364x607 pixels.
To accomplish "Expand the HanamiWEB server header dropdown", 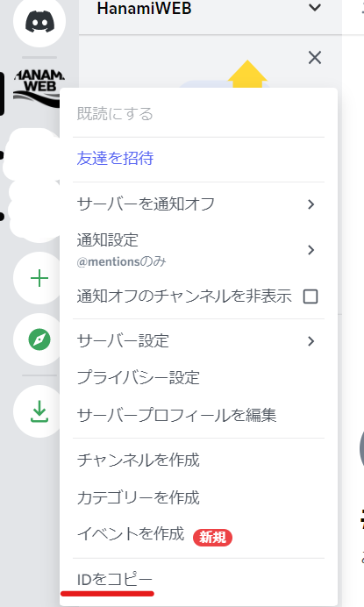I will [x=315, y=7].
